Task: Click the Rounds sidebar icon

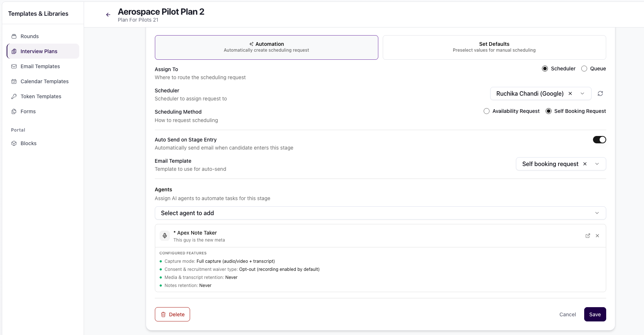Action: tap(14, 36)
